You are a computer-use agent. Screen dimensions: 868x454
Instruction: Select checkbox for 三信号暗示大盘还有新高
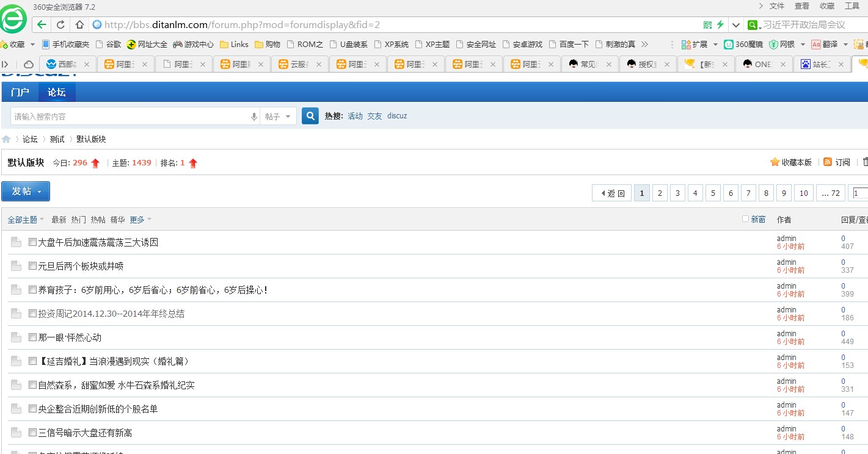[33, 433]
